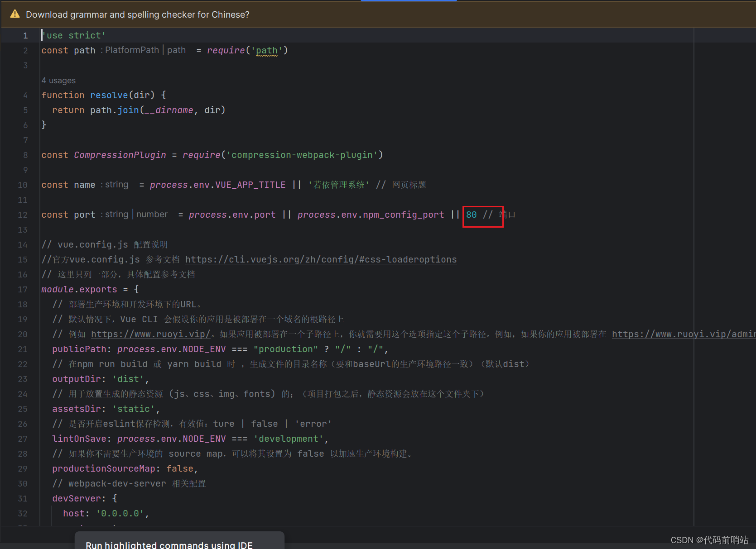Click the assetsDir property on line 25
The width and height of the screenshot is (756, 549).
pos(77,409)
